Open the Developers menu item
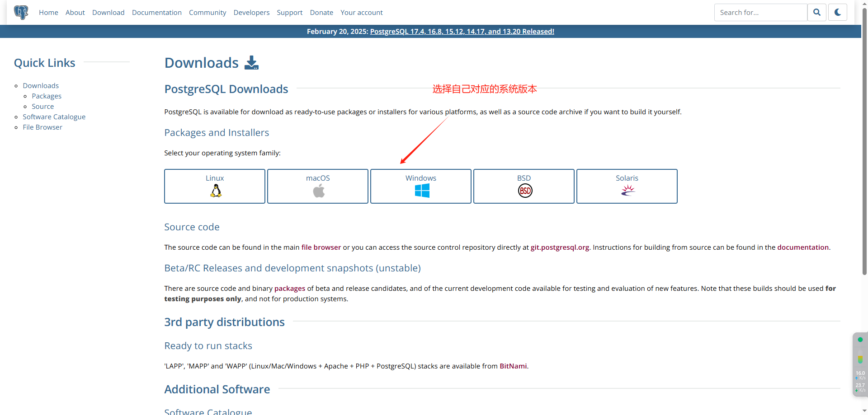This screenshot has height=415, width=868. tap(251, 13)
